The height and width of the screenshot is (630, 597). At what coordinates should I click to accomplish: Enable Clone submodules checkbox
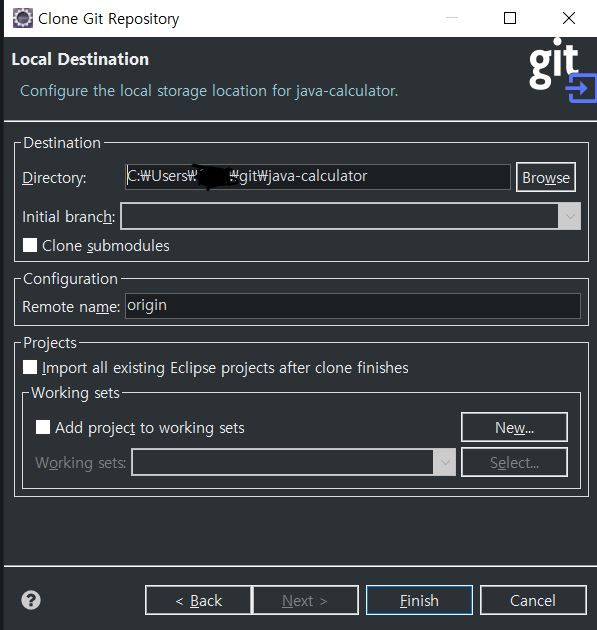click(x=30, y=245)
